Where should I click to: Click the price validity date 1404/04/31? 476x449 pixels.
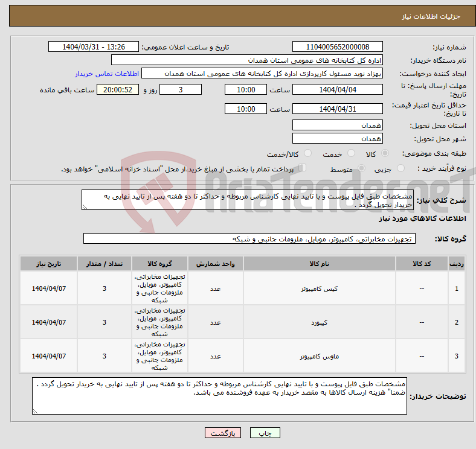coord(337,109)
